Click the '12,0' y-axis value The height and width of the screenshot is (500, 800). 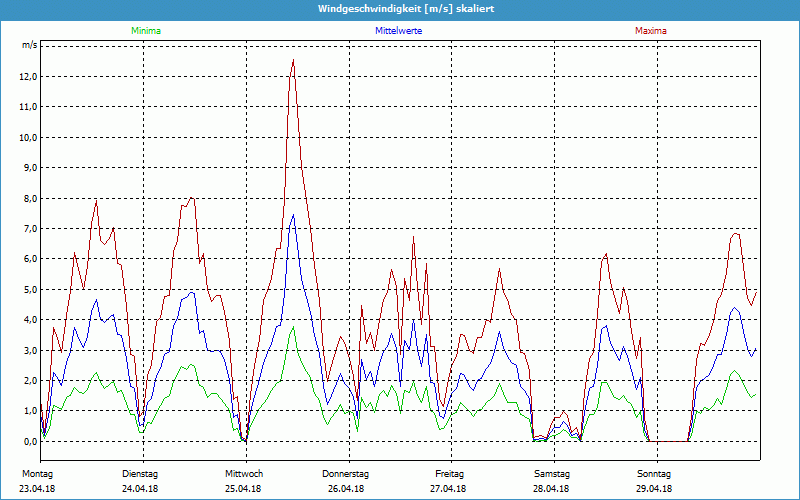[29, 77]
